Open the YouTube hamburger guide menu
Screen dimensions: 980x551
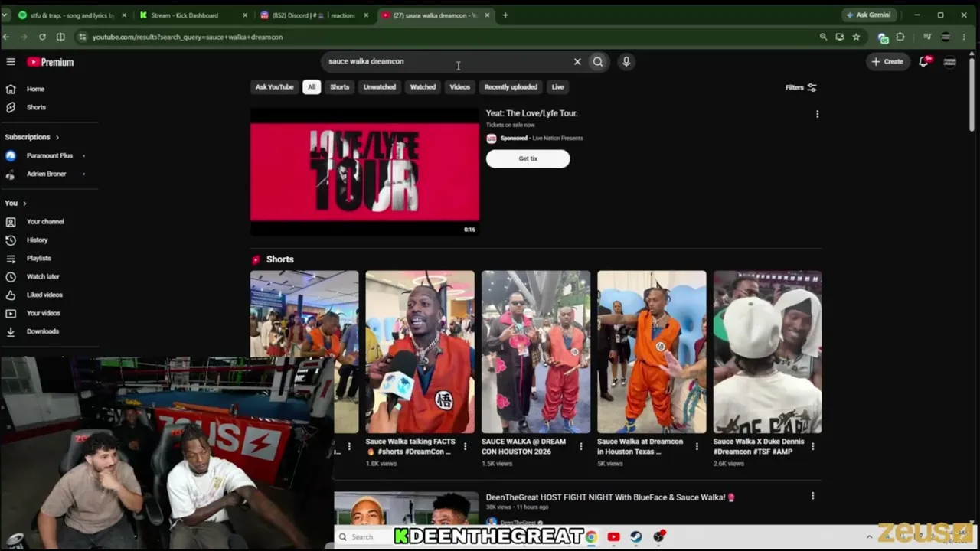click(11, 62)
